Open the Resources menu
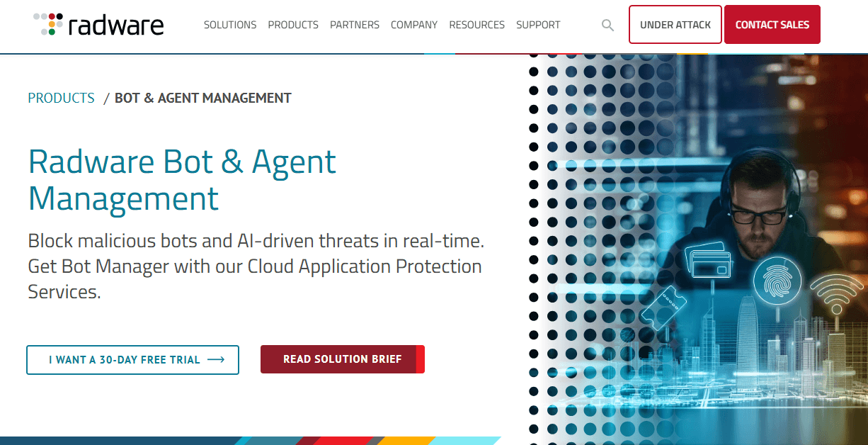 click(x=476, y=25)
